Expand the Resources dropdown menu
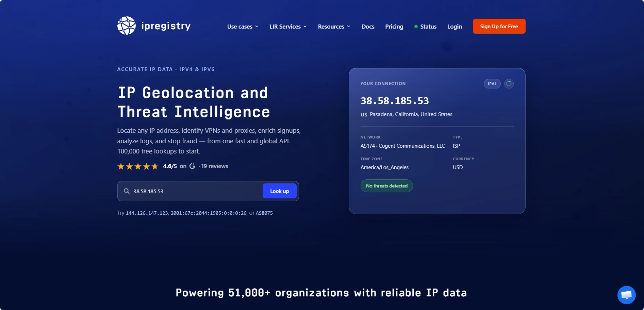 (334, 27)
